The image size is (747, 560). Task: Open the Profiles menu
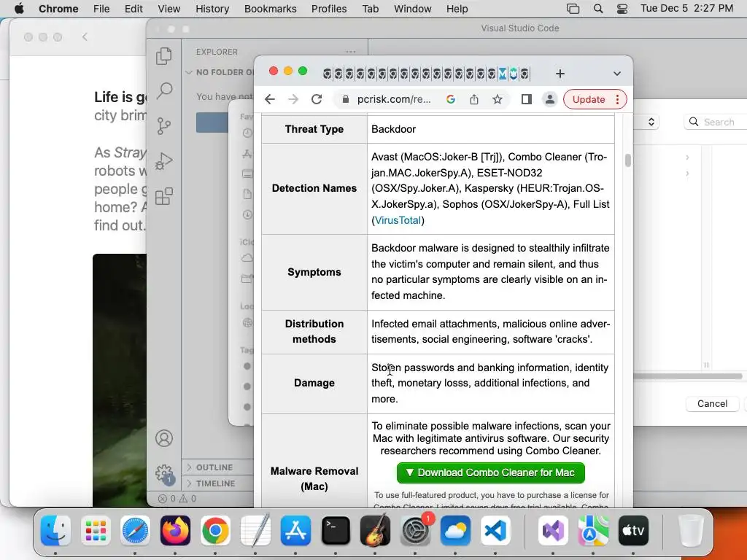coord(329,9)
